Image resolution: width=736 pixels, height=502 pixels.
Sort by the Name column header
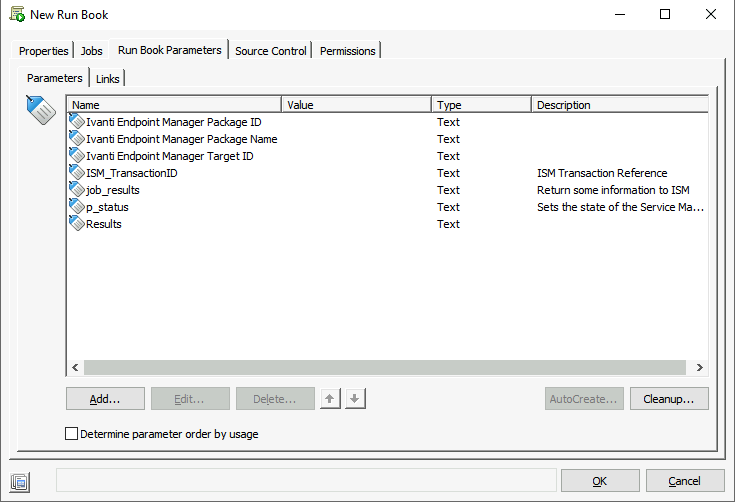174,105
